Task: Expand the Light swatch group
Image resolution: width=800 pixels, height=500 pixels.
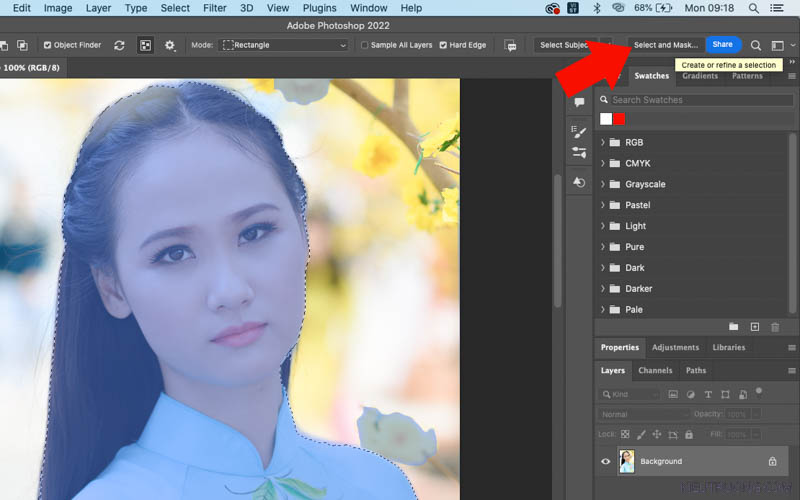Action: [603, 226]
